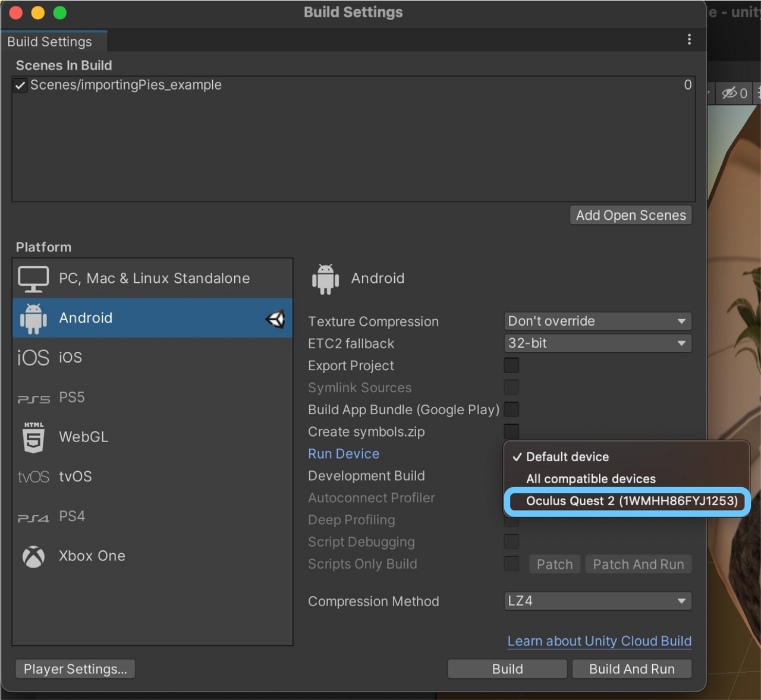Open Player Settings...
761x700 pixels.
[76, 669]
